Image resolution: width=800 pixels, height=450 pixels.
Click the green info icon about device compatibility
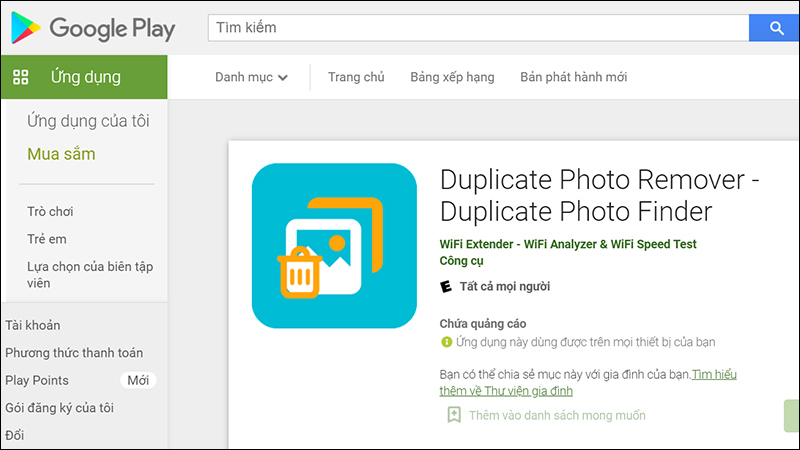pos(446,342)
